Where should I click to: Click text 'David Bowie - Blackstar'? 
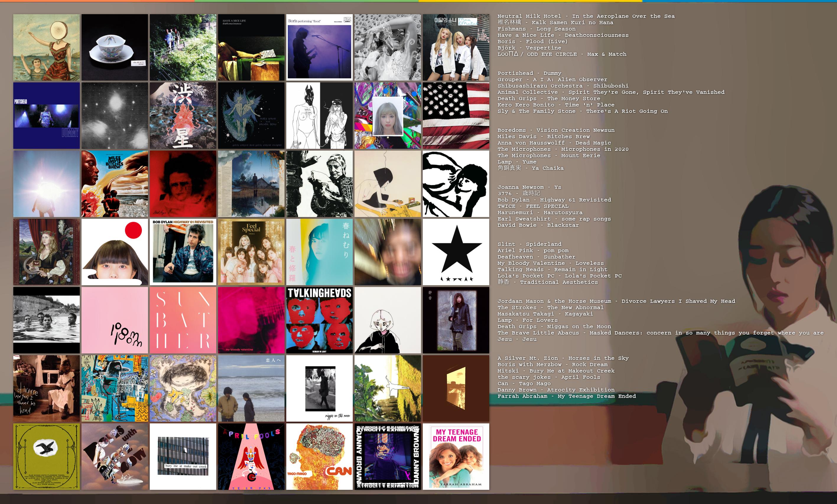[x=538, y=225]
